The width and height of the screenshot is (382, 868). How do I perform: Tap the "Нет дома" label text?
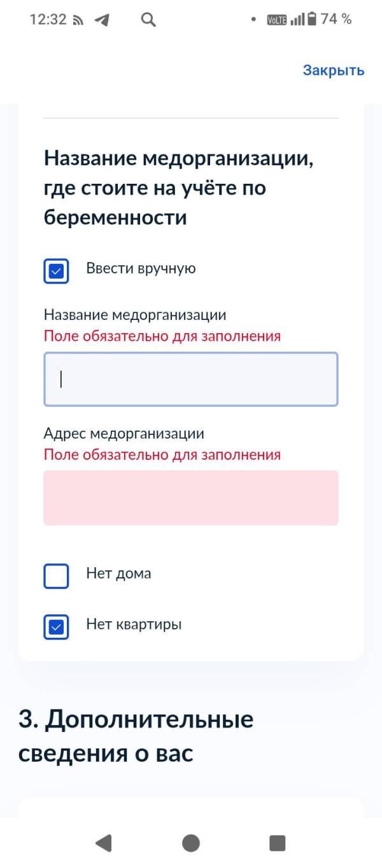tap(118, 574)
